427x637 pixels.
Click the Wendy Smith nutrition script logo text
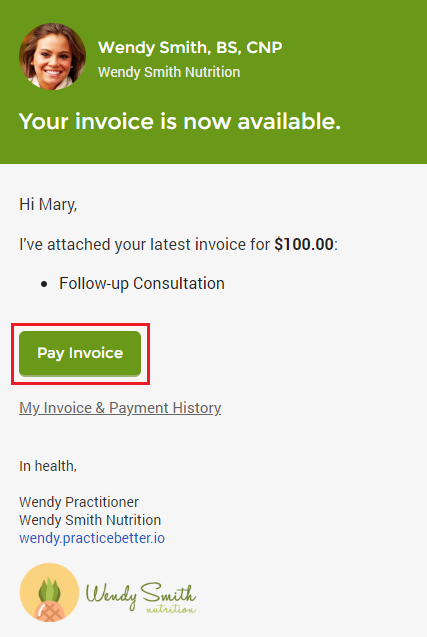141,597
